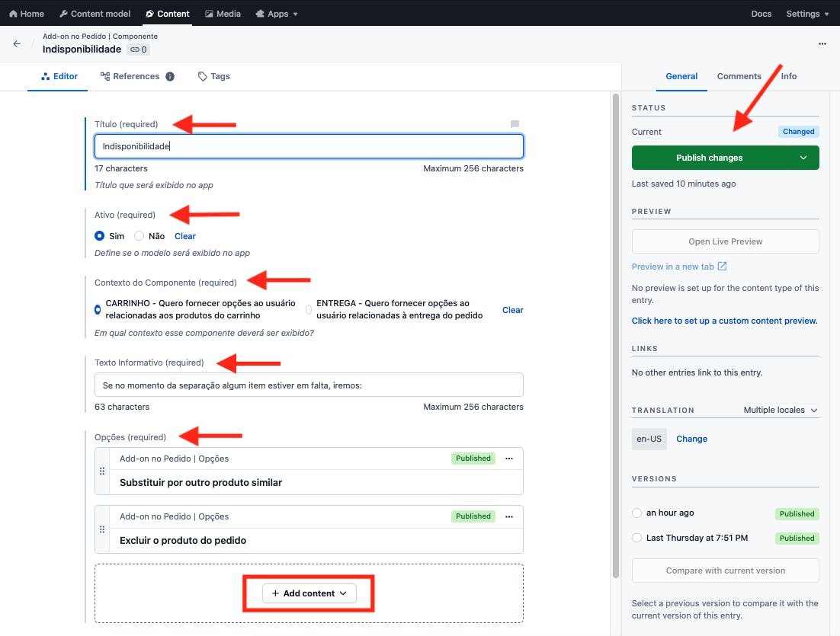
Task: Click the Changed status badge
Action: 798,132
